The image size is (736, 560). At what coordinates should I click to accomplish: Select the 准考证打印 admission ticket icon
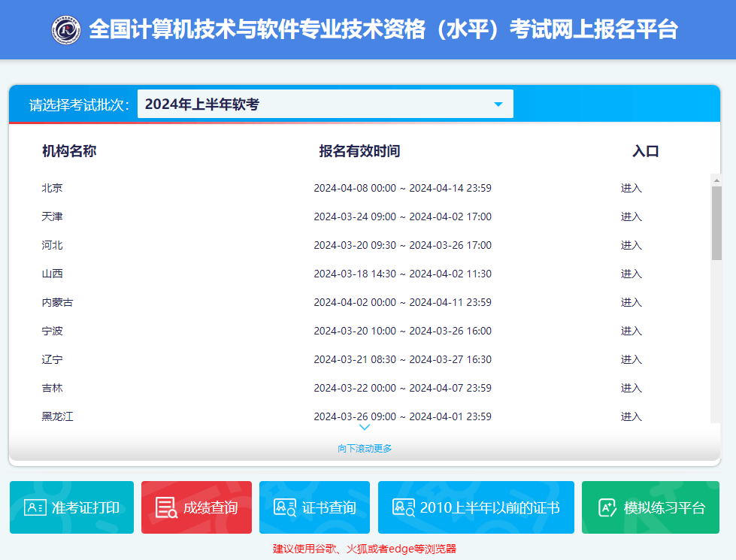click(x=34, y=507)
